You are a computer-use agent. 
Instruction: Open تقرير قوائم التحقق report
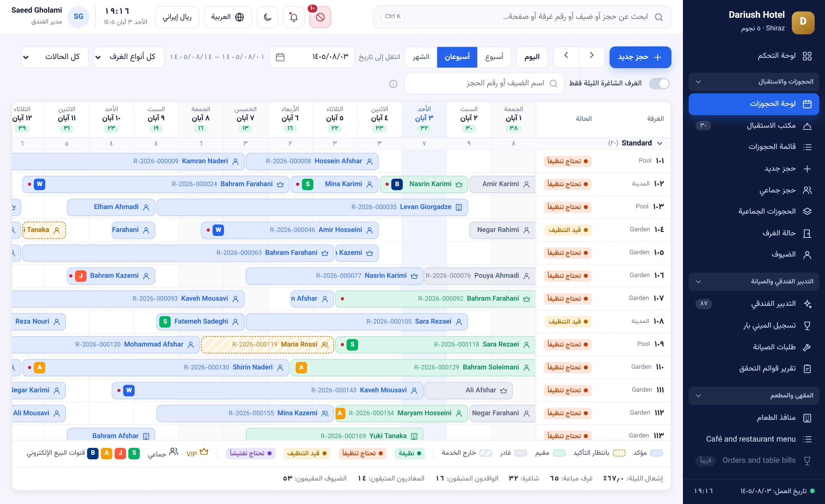point(754,369)
